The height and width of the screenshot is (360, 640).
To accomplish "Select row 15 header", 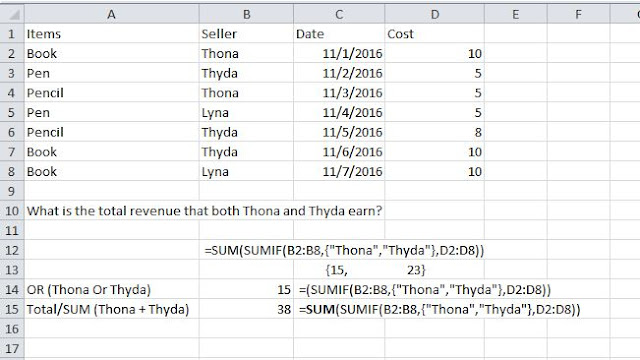I will (12, 309).
